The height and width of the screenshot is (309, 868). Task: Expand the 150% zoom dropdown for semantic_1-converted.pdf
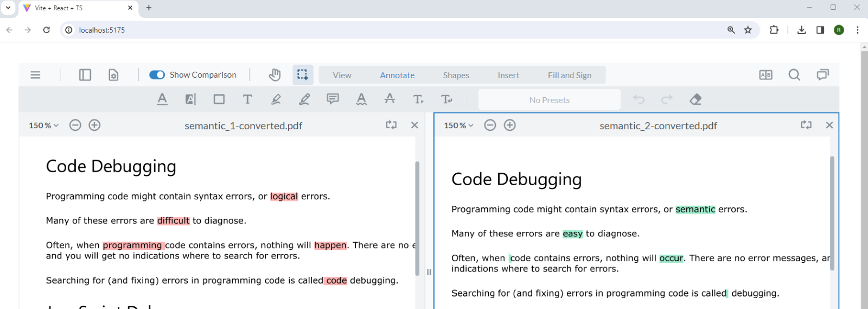pyautogui.click(x=44, y=125)
